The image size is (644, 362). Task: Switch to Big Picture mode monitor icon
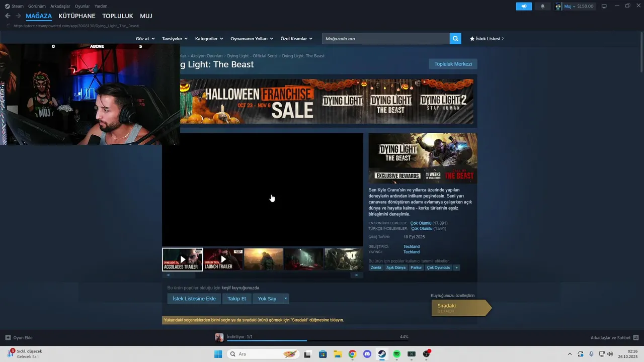pyautogui.click(x=604, y=7)
